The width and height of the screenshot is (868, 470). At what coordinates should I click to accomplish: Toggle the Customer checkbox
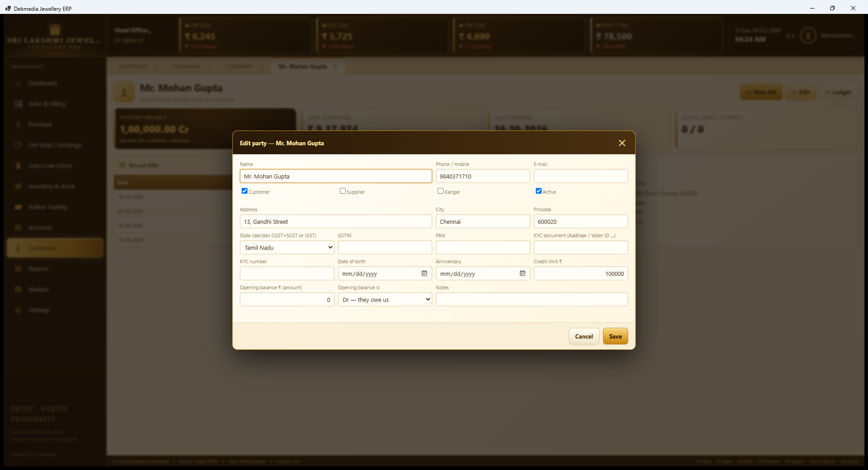tap(244, 191)
